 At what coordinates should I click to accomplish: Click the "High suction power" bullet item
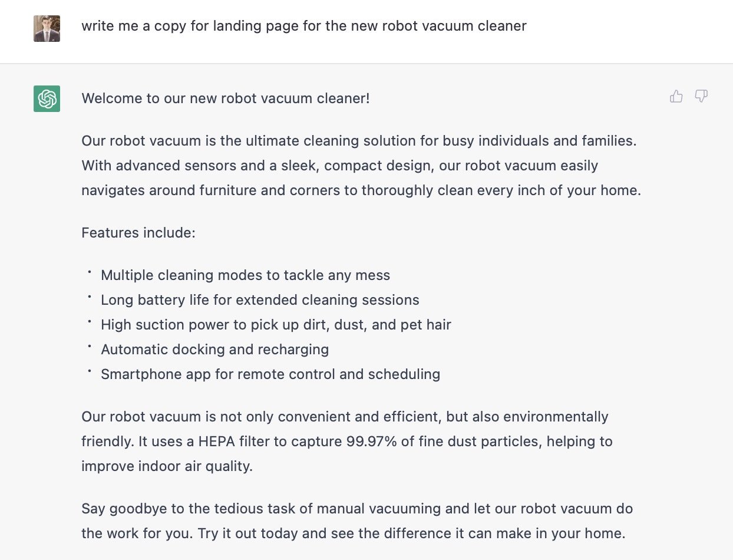click(x=276, y=325)
